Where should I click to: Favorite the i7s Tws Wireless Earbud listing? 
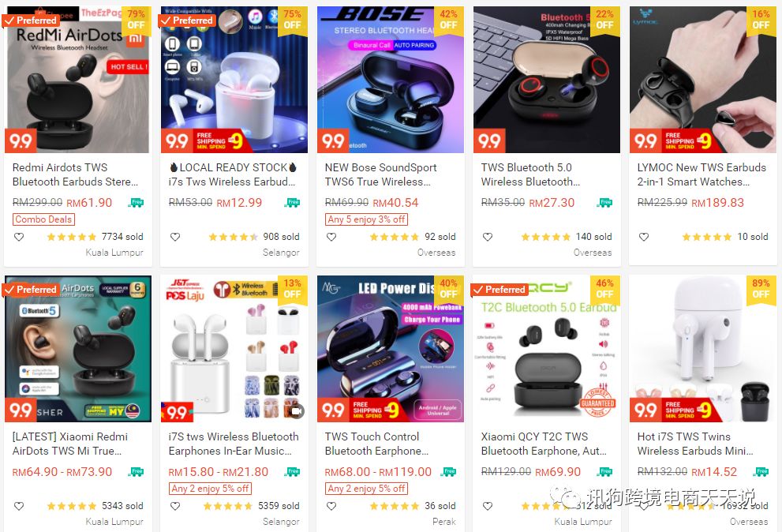[175, 237]
